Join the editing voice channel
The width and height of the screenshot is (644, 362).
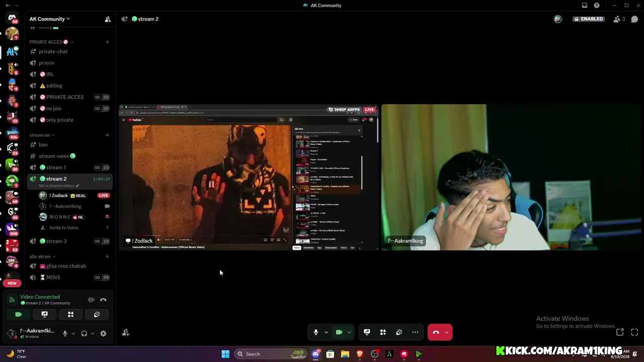tap(69, 85)
